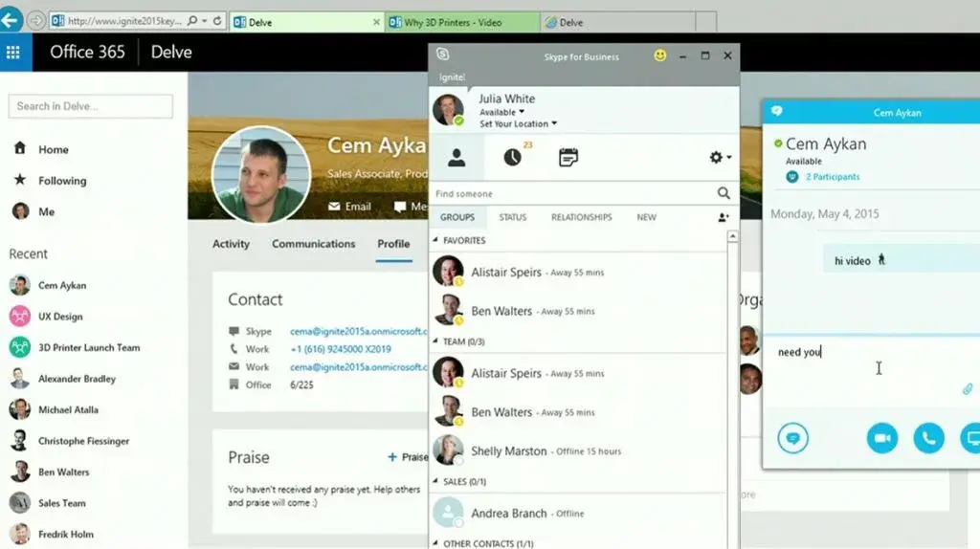Image resolution: width=980 pixels, height=549 pixels.
Task: Select the RELATIONSHIPS tab
Action: pyautogui.click(x=581, y=217)
